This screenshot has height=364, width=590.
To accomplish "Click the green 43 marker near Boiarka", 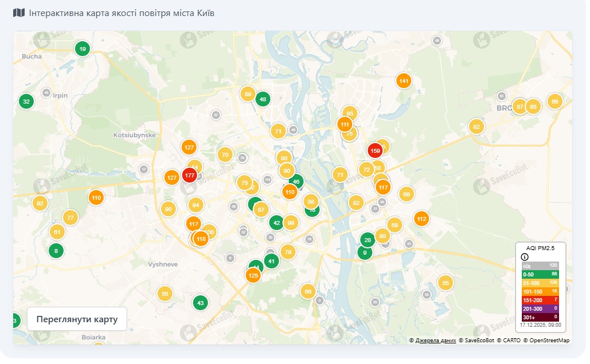I will tap(200, 303).
